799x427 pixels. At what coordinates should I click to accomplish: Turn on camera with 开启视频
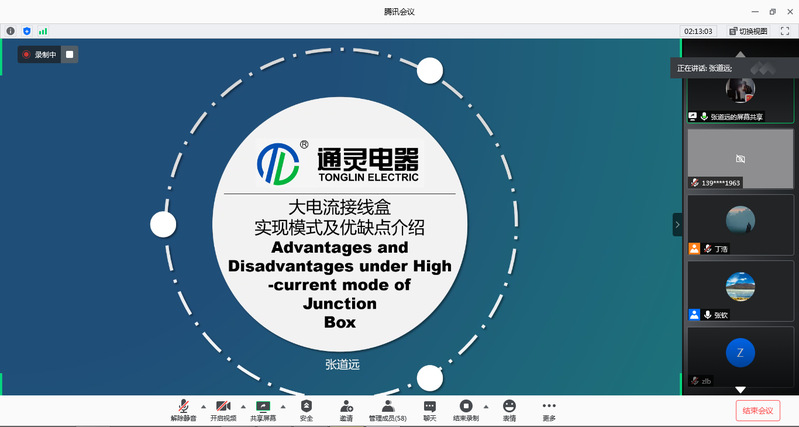224,406
